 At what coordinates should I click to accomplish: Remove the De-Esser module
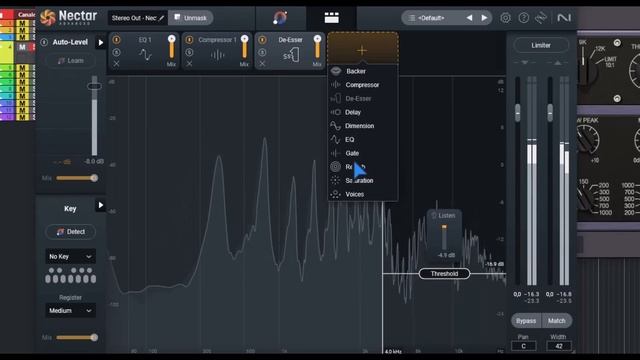(x=262, y=64)
